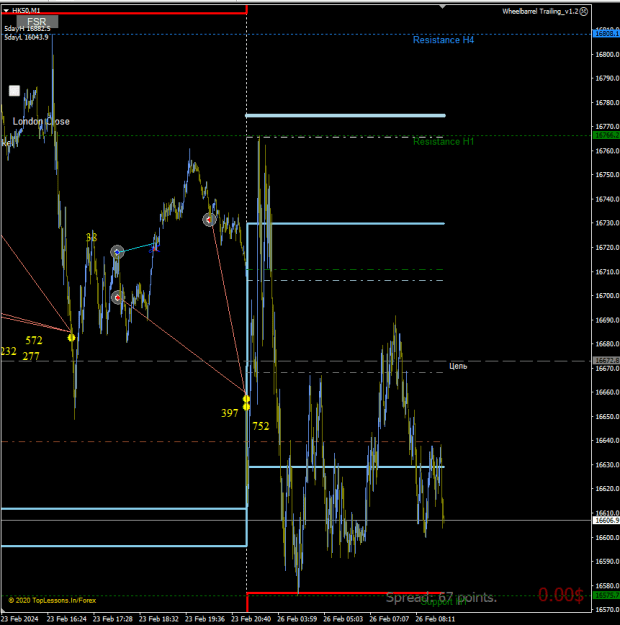Image resolution: width=620 pixels, height=625 pixels.
Task: Click the current price 16606.9 tag
Action: 606,520
